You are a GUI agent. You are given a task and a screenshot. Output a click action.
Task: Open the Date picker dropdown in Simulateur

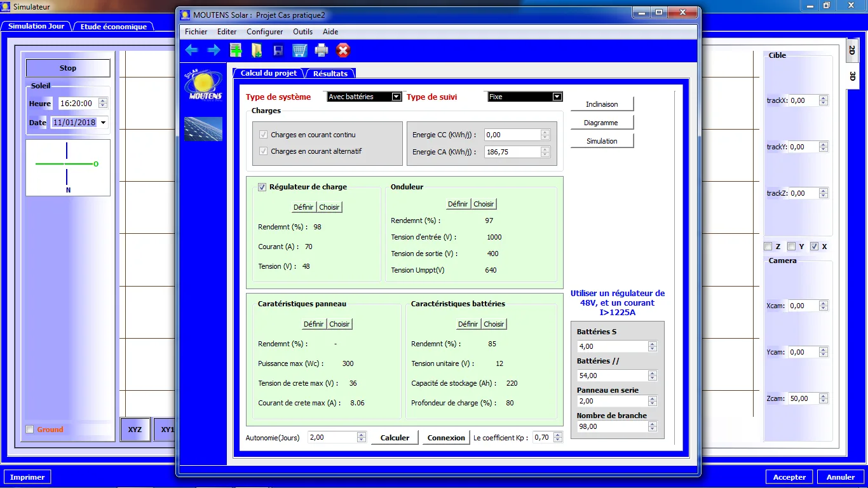click(x=103, y=123)
